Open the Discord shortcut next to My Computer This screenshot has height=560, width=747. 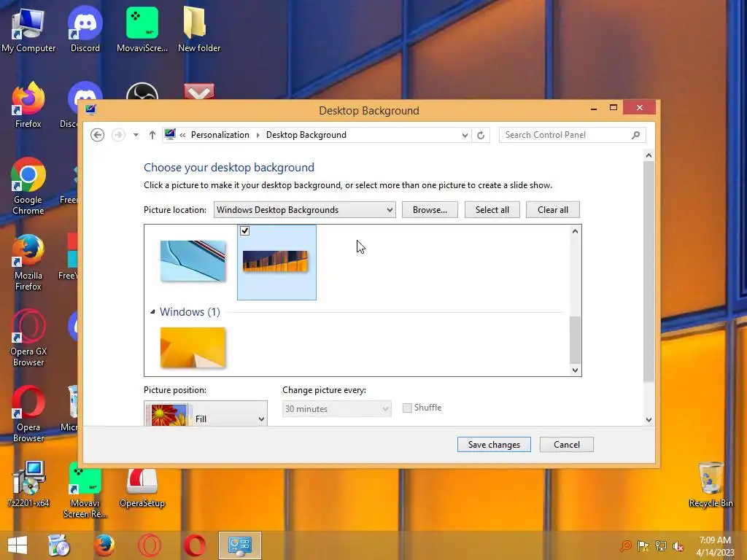click(x=85, y=29)
